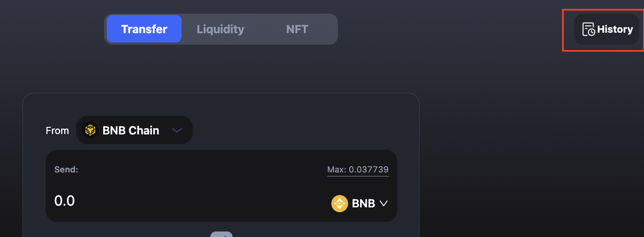644x237 pixels.
Task: Open the BNB token selector arrow
Action: click(384, 203)
